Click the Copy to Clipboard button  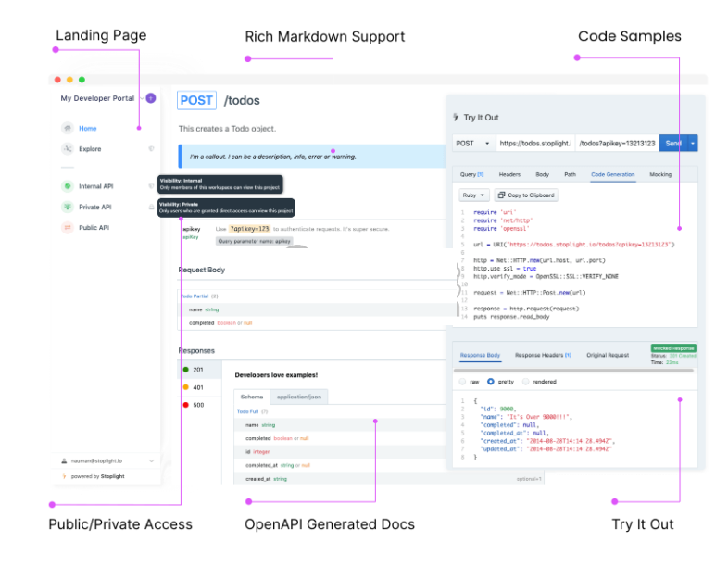(x=526, y=195)
